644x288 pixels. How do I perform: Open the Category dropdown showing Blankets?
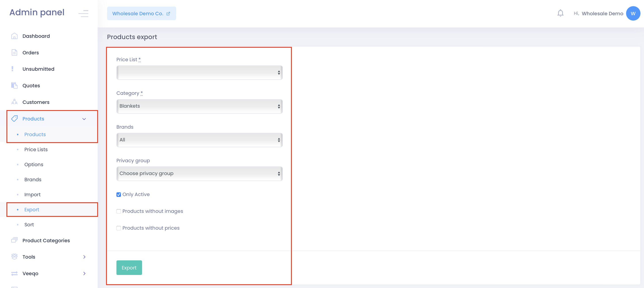199,106
